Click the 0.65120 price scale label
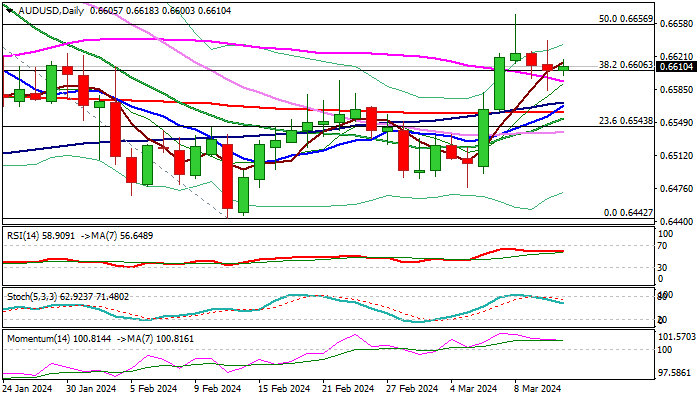700x400 pixels. (x=676, y=155)
